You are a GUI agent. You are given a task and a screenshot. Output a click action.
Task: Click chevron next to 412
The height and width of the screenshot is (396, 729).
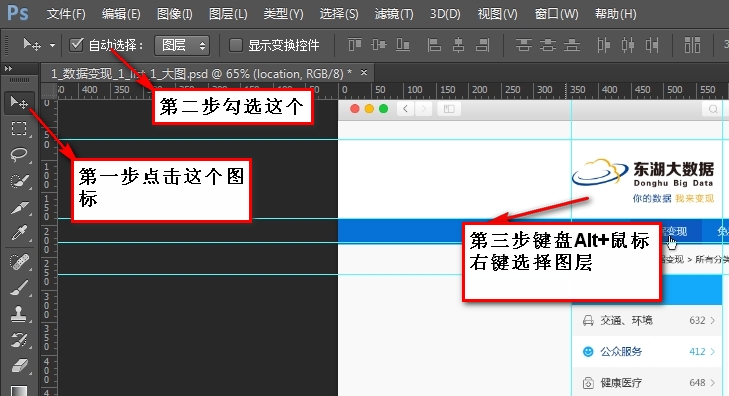click(712, 351)
